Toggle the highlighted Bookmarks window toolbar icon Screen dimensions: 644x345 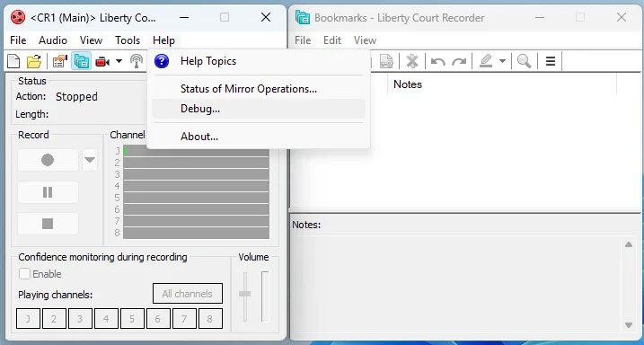82,61
